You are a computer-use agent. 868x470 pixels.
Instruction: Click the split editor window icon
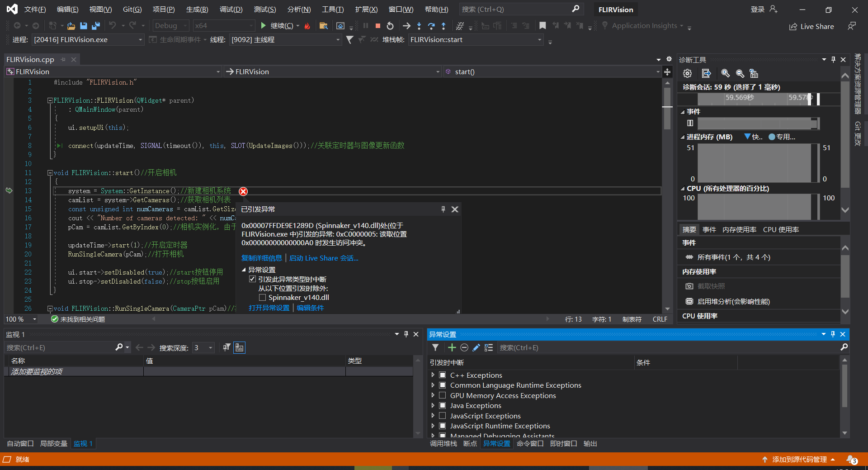[x=667, y=72]
